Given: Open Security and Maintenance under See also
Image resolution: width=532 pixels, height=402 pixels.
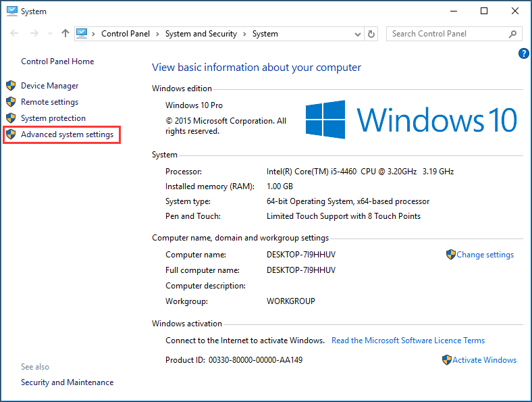Looking at the screenshot, I should coord(67,382).
